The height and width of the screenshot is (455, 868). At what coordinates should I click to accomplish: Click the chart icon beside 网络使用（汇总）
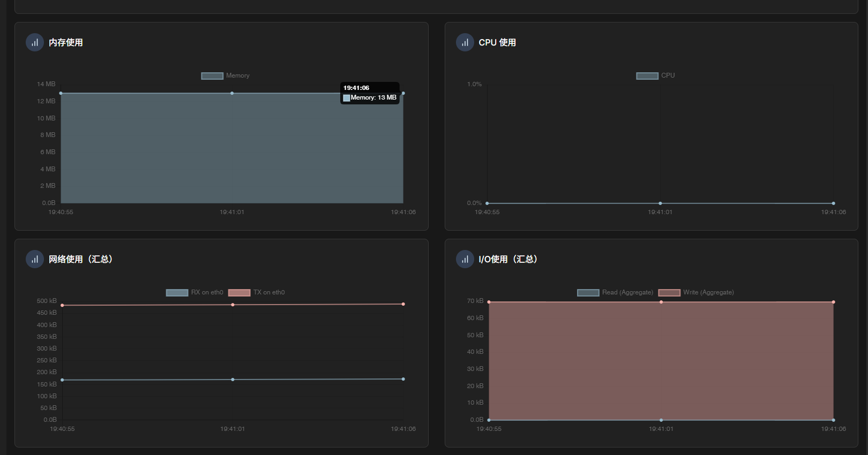[35, 259]
